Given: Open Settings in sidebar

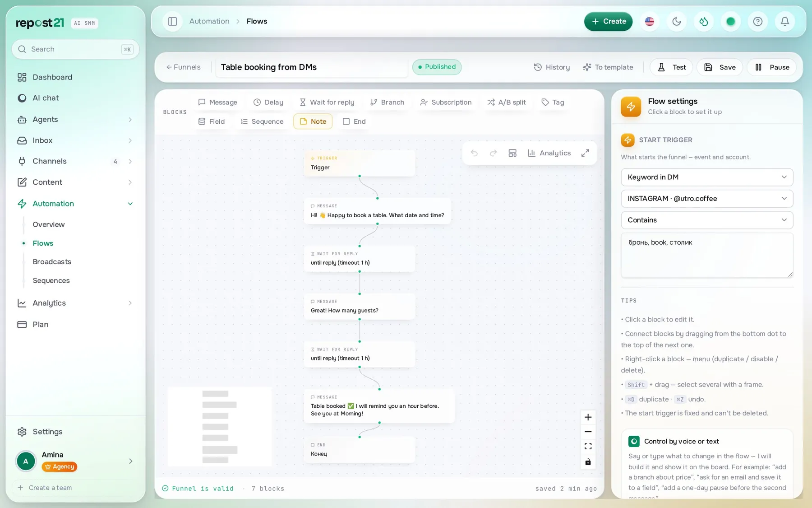Looking at the screenshot, I should point(75,432).
